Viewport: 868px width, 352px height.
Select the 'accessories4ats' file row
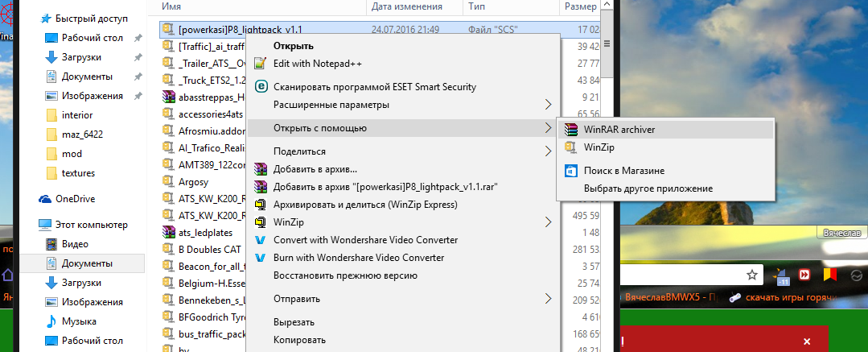tap(212, 114)
